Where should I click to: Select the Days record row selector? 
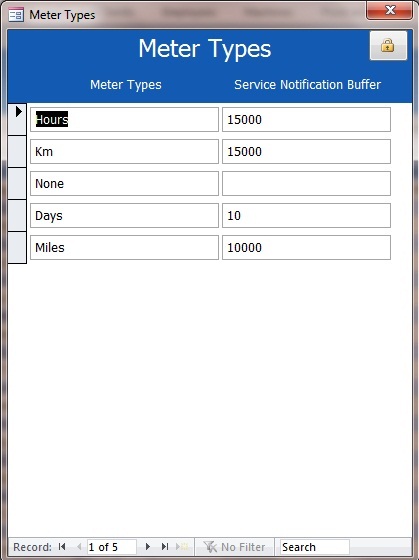tap(17, 215)
